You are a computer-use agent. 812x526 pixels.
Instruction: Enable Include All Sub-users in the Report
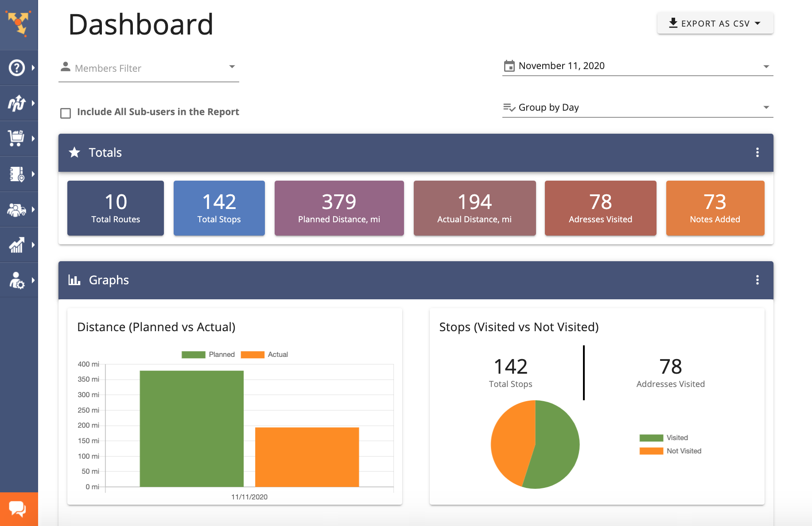66,113
